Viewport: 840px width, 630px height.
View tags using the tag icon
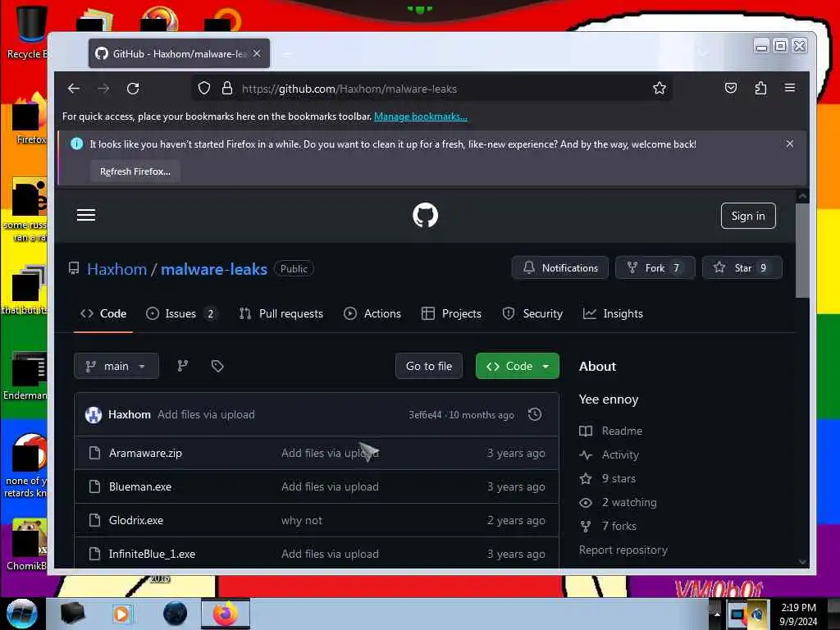[217, 366]
